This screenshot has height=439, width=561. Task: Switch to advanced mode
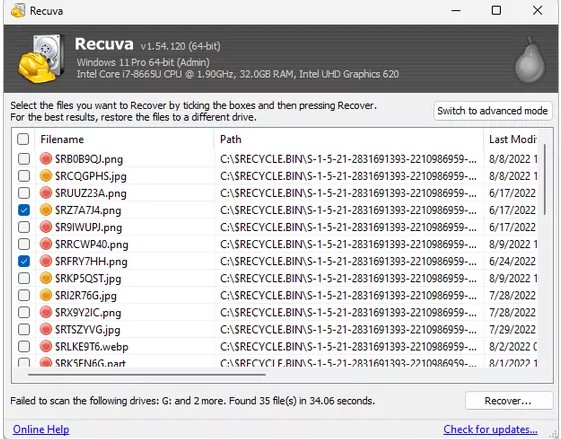492,111
